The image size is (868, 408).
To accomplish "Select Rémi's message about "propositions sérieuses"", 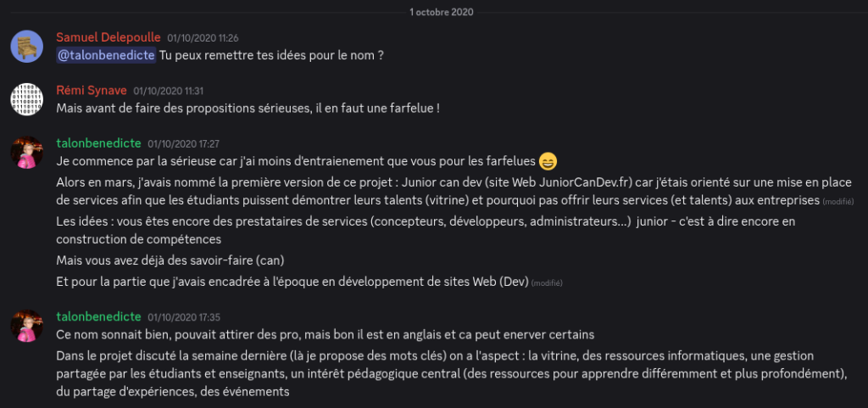I will (248, 109).
